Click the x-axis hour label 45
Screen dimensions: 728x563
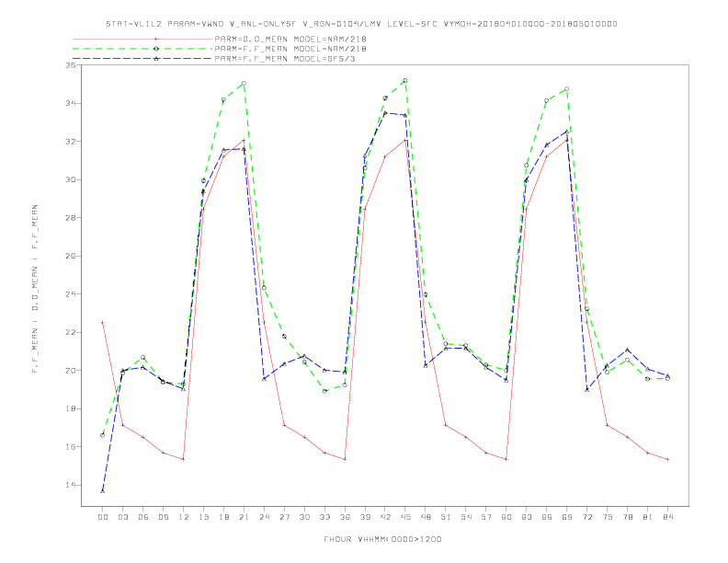(x=405, y=517)
